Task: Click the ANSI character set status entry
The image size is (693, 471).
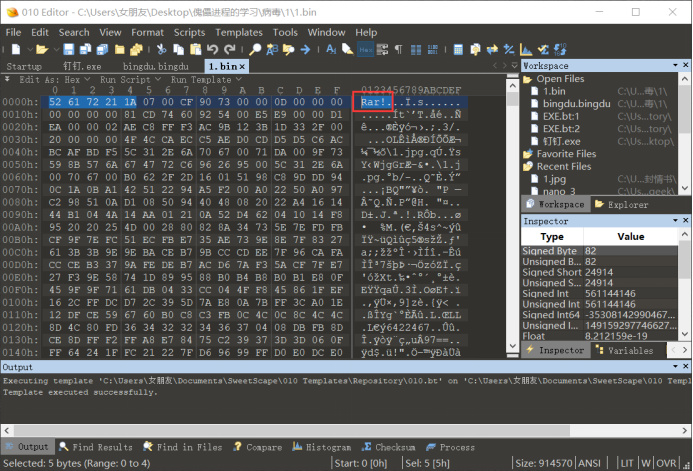Action: pyautogui.click(x=589, y=463)
